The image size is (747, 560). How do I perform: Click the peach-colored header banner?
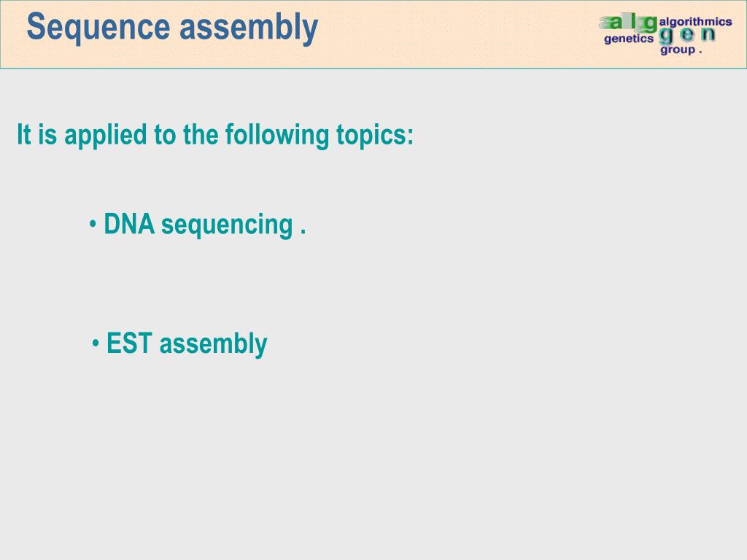tap(373, 34)
